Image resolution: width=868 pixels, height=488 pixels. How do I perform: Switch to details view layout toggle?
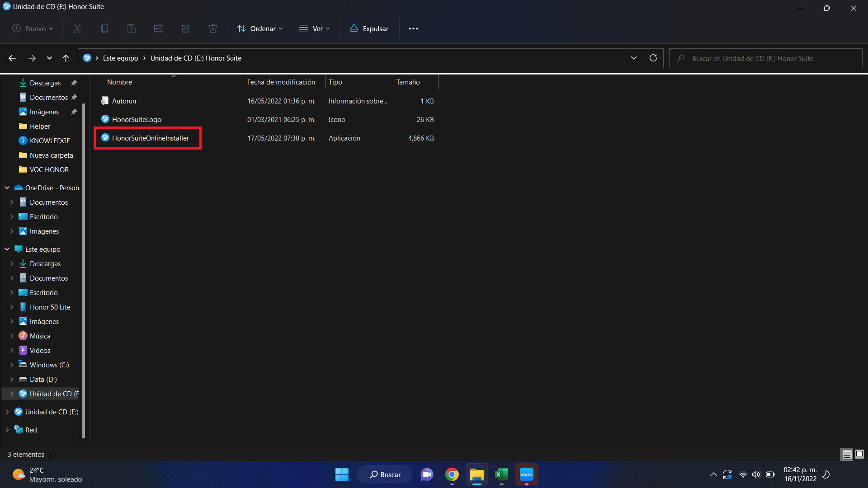pos(847,454)
